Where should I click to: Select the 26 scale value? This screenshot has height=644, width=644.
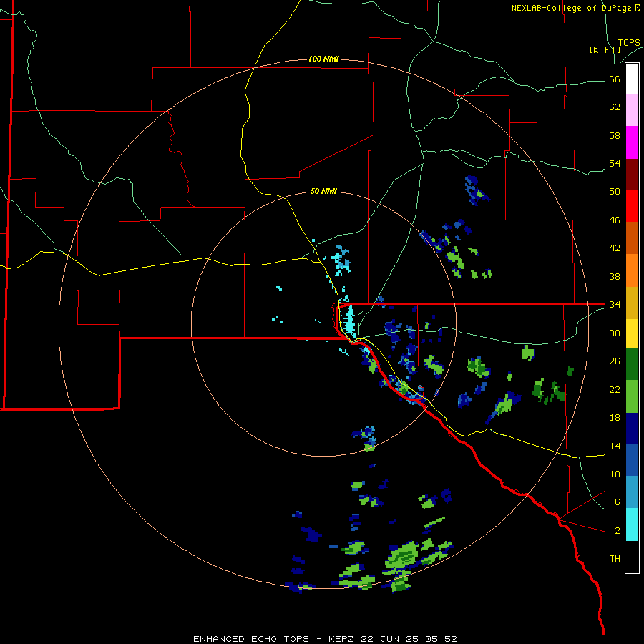tap(615, 361)
